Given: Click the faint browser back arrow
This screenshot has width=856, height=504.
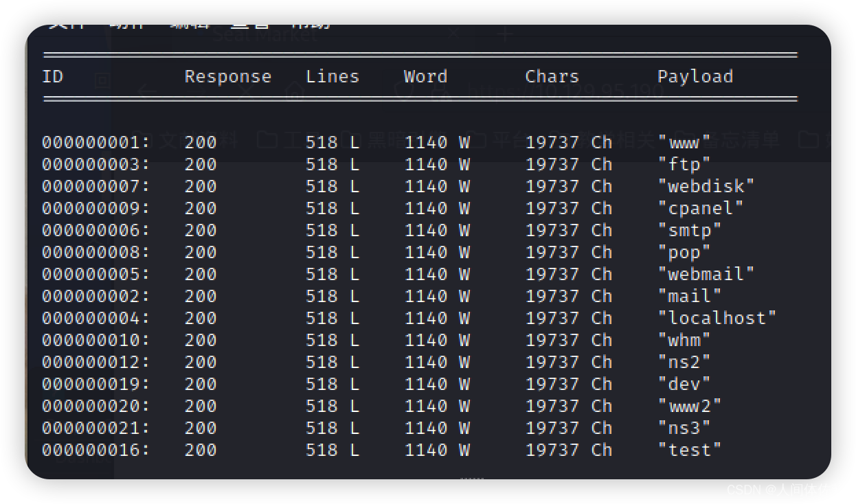Looking at the screenshot, I should 146,91.
